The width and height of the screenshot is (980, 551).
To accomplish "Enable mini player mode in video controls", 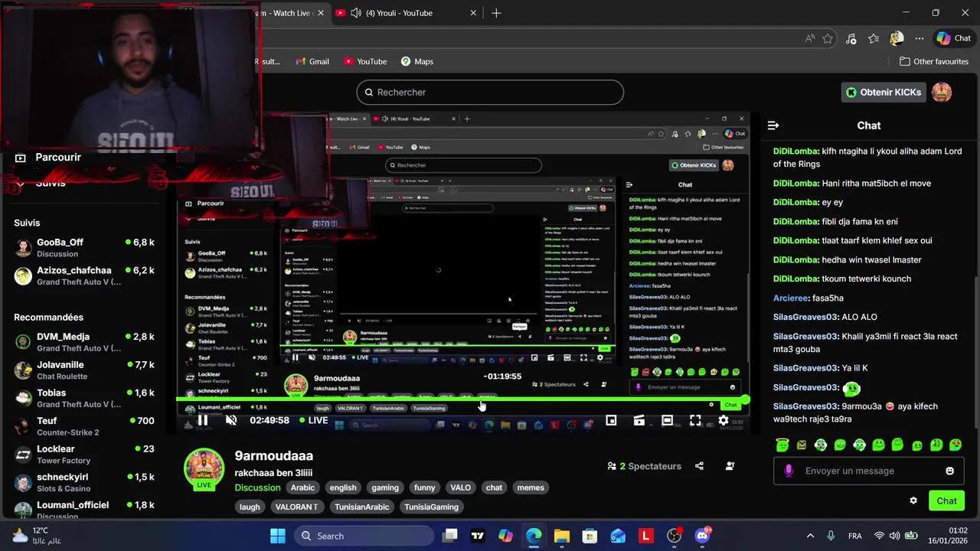I will (611, 420).
